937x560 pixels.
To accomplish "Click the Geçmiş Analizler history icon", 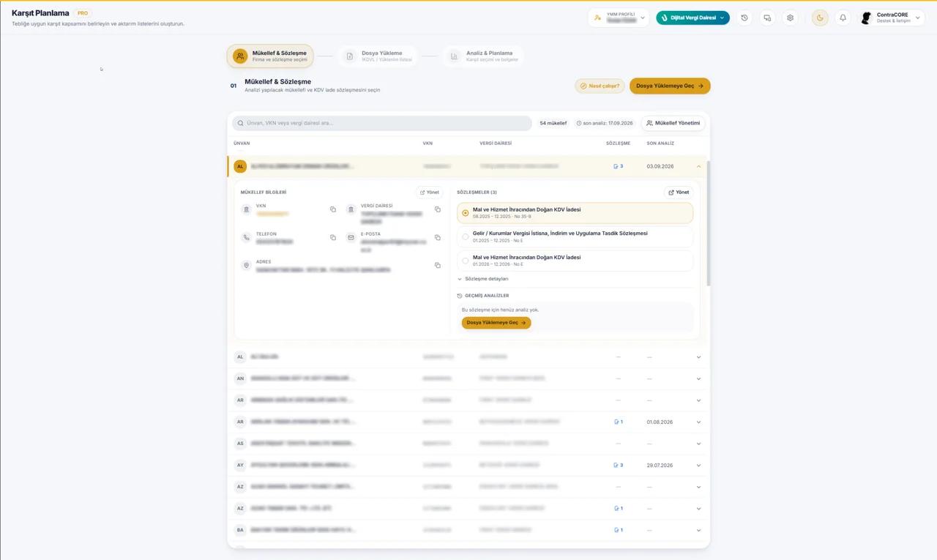I will tap(460, 296).
